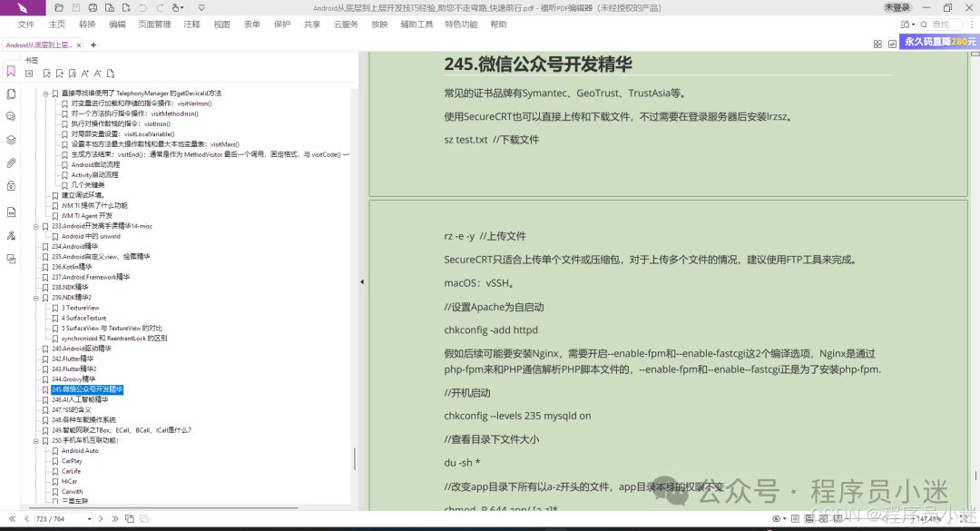
Task: Click the 未登录 login button
Action: 897,7
